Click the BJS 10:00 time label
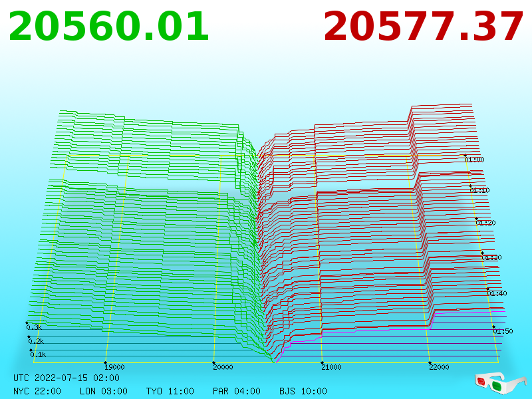 [x=303, y=391]
